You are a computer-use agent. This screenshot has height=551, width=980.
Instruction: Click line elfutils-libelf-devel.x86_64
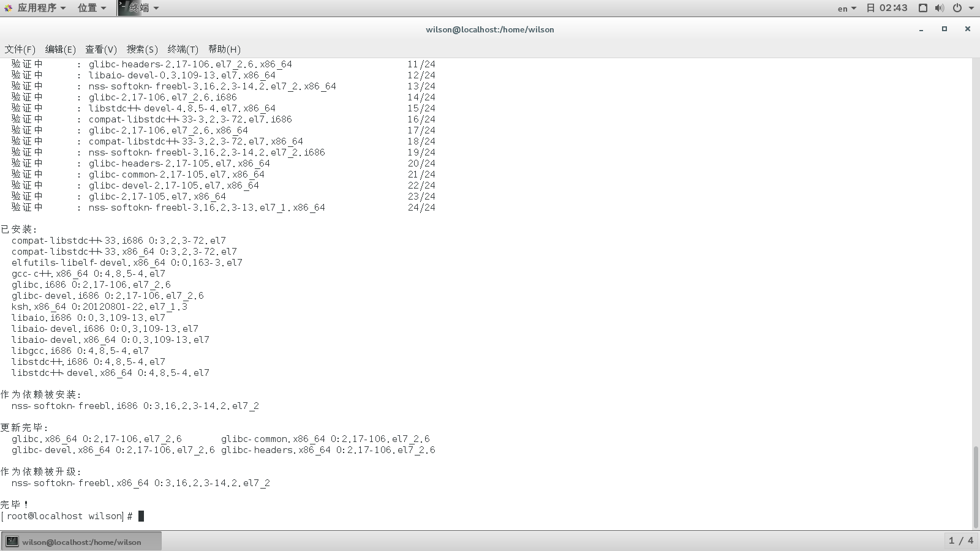[x=127, y=263]
